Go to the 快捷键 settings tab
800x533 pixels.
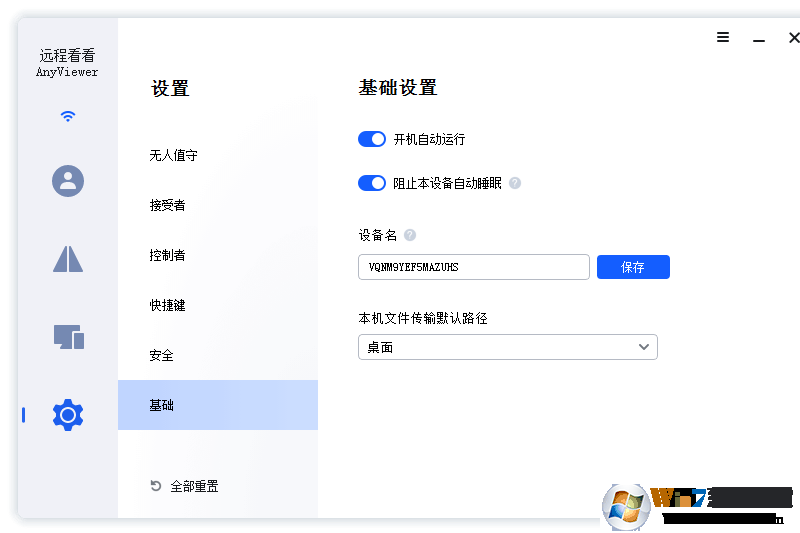tap(168, 305)
